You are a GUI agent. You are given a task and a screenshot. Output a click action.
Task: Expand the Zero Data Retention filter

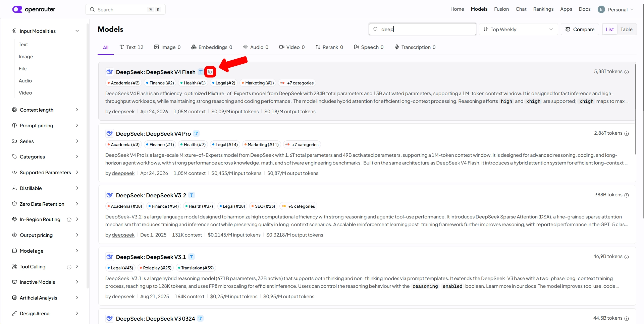pos(46,204)
